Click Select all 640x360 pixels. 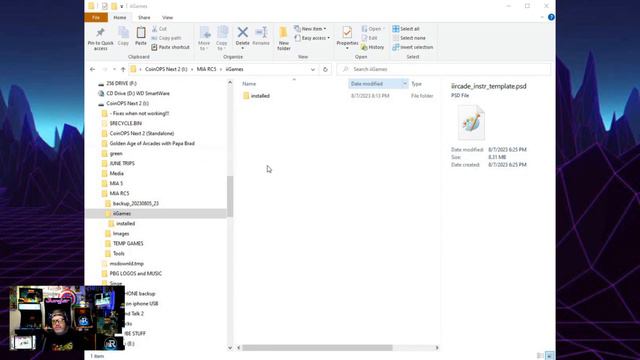[x=406, y=29]
